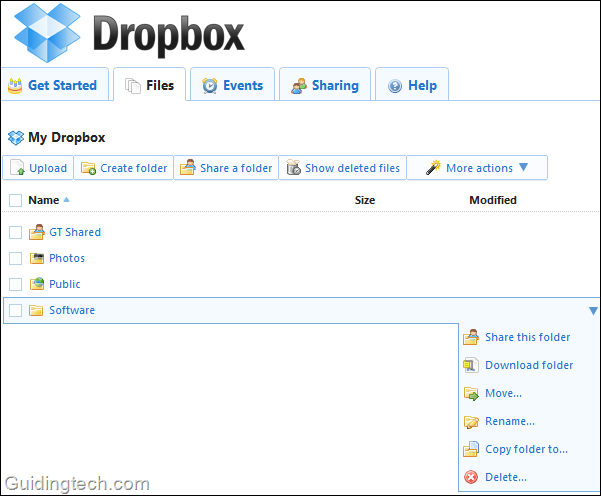This screenshot has height=496, width=601.
Task: Click the Dropbox wordmark text
Action: coord(168,35)
